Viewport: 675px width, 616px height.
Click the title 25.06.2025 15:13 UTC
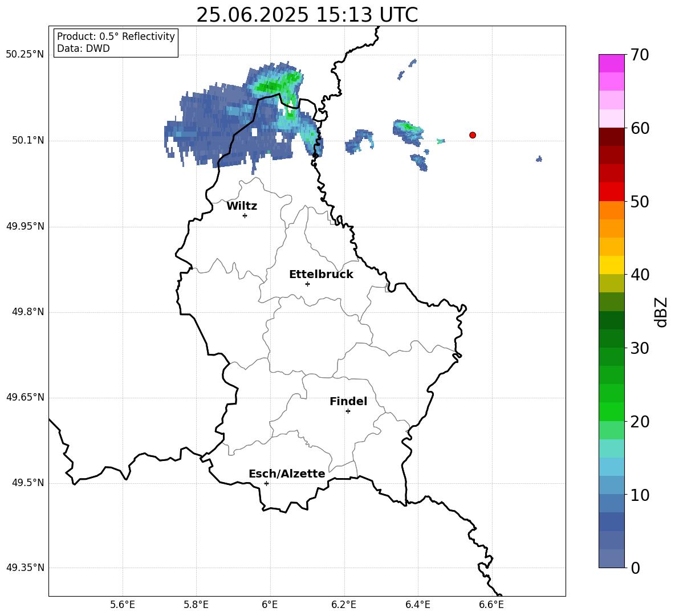(307, 15)
